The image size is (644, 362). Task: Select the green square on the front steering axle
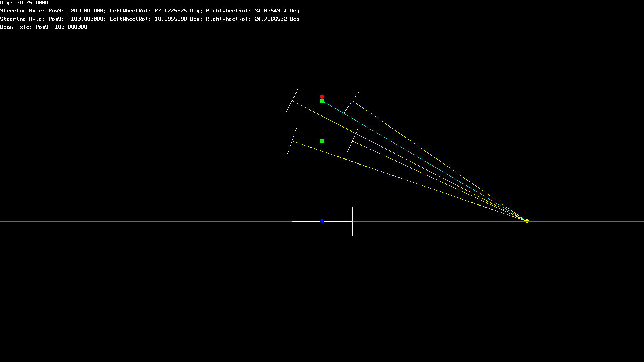pos(322,101)
